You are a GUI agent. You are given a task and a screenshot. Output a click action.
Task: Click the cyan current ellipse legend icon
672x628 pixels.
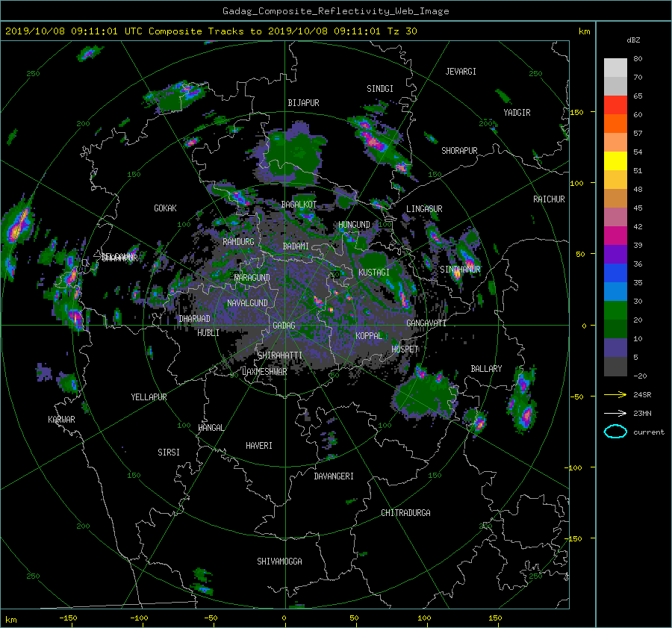click(x=615, y=432)
